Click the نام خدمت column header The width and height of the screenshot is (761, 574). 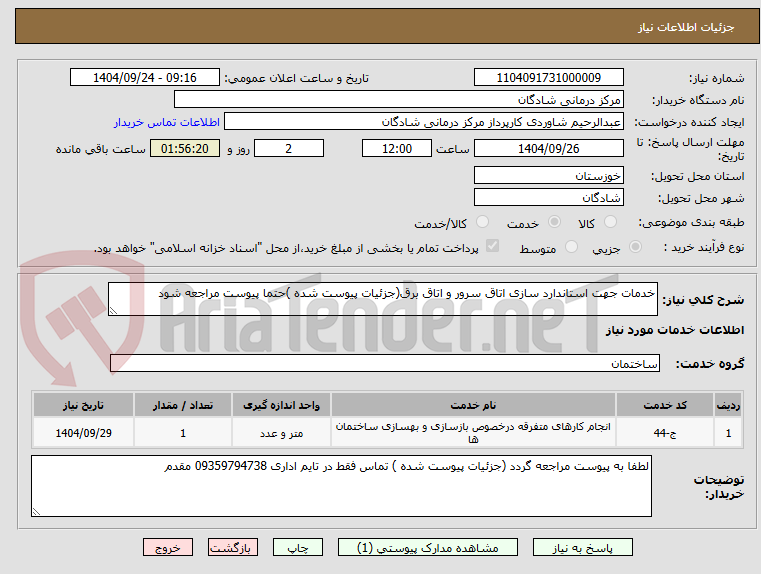(473, 405)
